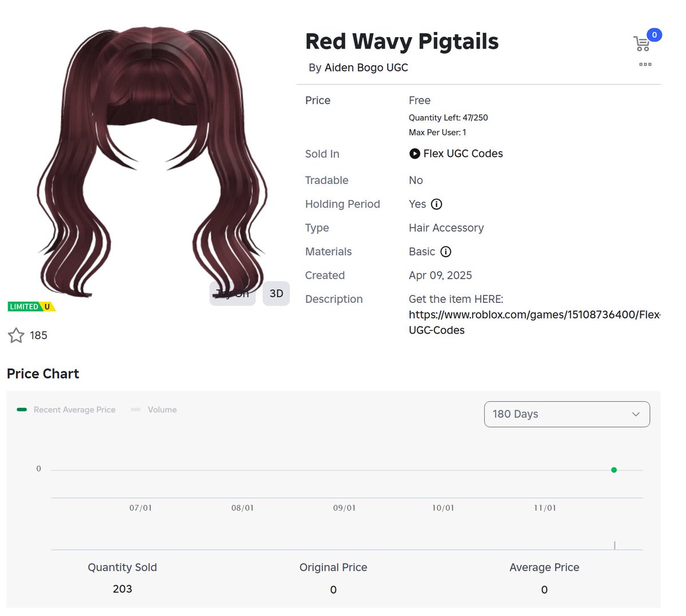
Task: Click the Apr 09, 2025 created date
Action: [x=440, y=275]
